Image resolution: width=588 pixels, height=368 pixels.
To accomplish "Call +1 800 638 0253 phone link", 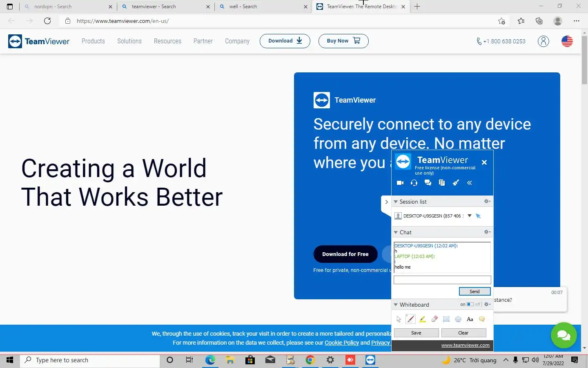I will pyautogui.click(x=501, y=41).
